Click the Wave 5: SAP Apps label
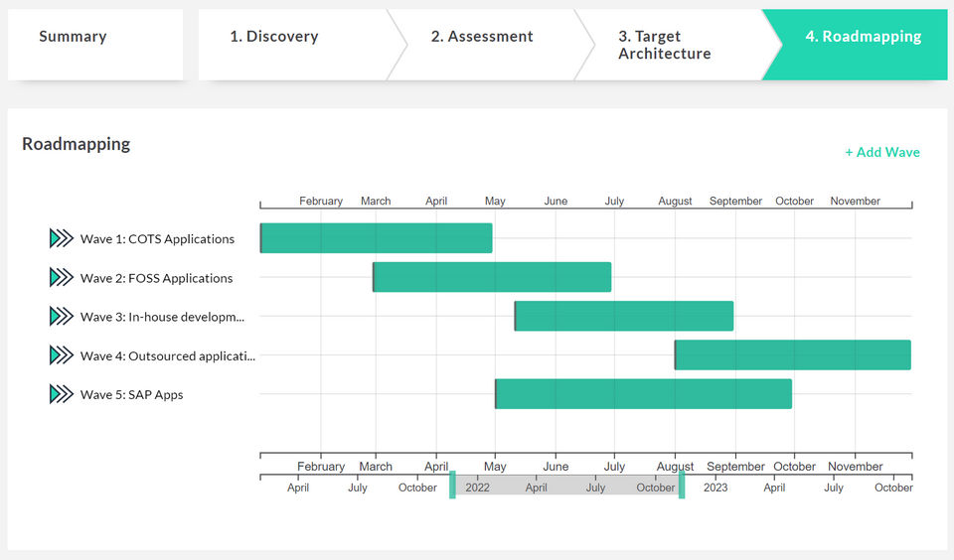This screenshot has width=954, height=560. click(x=131, y=394)
